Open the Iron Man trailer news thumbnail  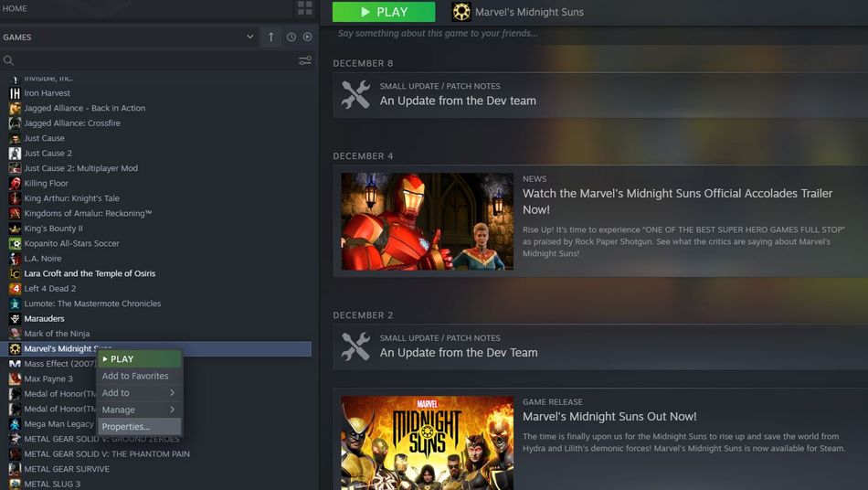[427, 221]
